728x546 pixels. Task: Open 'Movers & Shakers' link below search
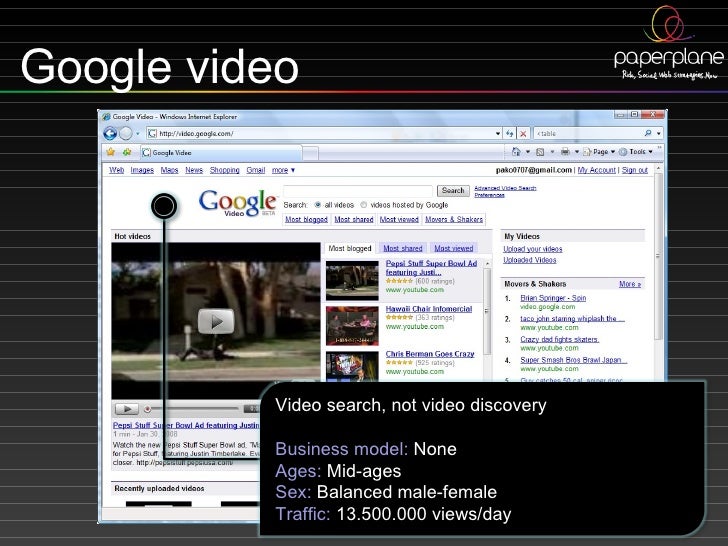(x=454, y=219)
